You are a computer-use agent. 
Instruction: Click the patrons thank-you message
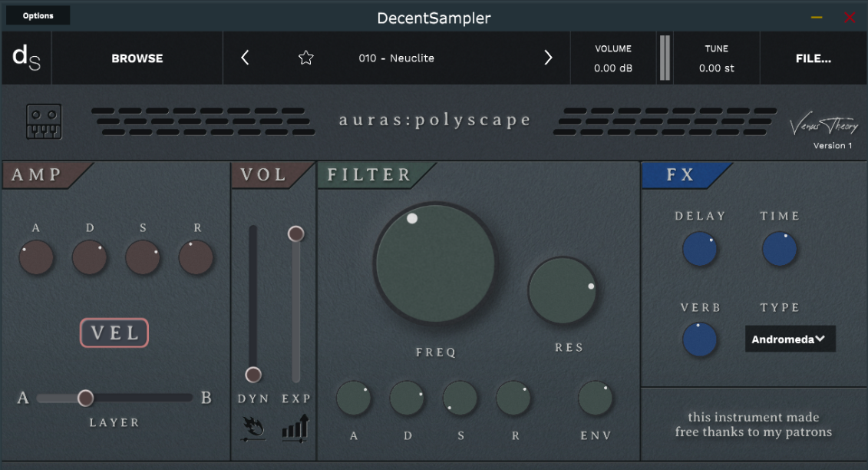point(754,425)
